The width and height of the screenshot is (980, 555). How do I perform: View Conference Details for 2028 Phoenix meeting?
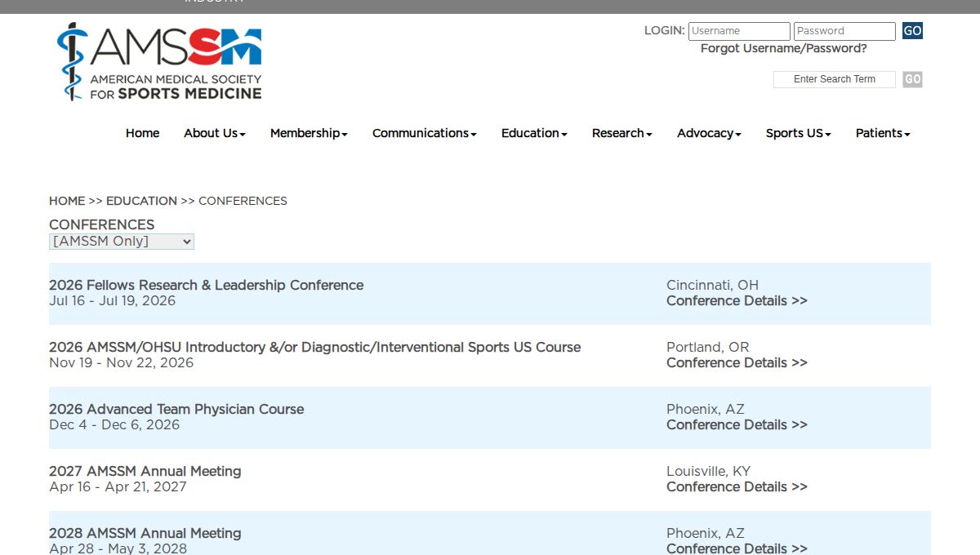click(x=737, y=548)
